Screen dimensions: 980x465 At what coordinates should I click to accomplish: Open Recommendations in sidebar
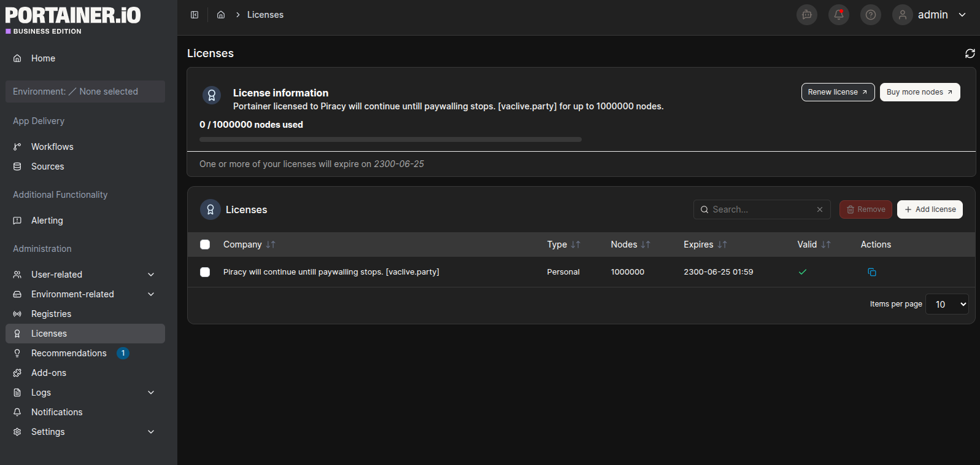pyautogui.click(x=85, y=353)
